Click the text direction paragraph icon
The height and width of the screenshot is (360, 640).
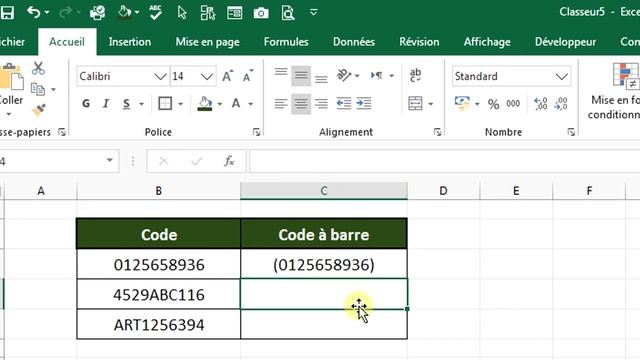[x=376, y=76]
